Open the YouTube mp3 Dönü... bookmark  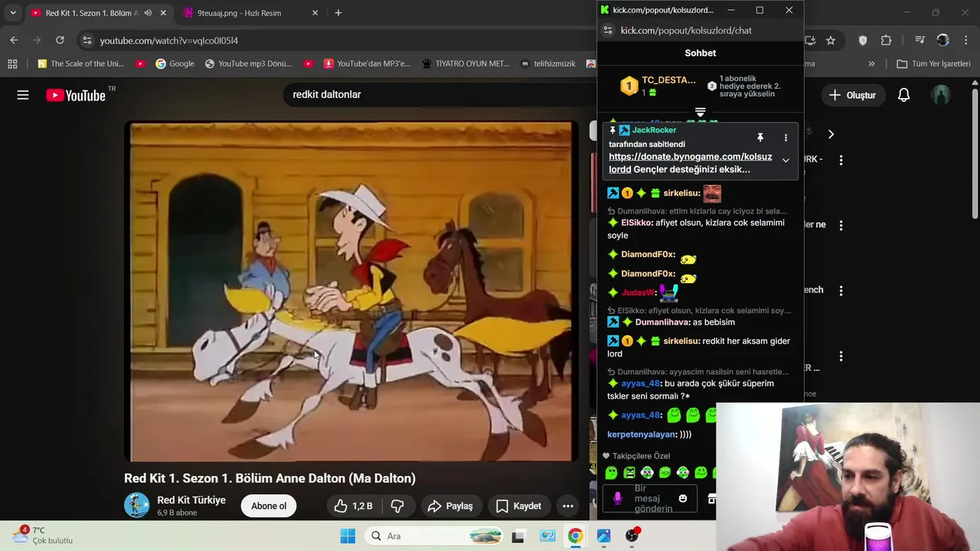coord(248,64)
